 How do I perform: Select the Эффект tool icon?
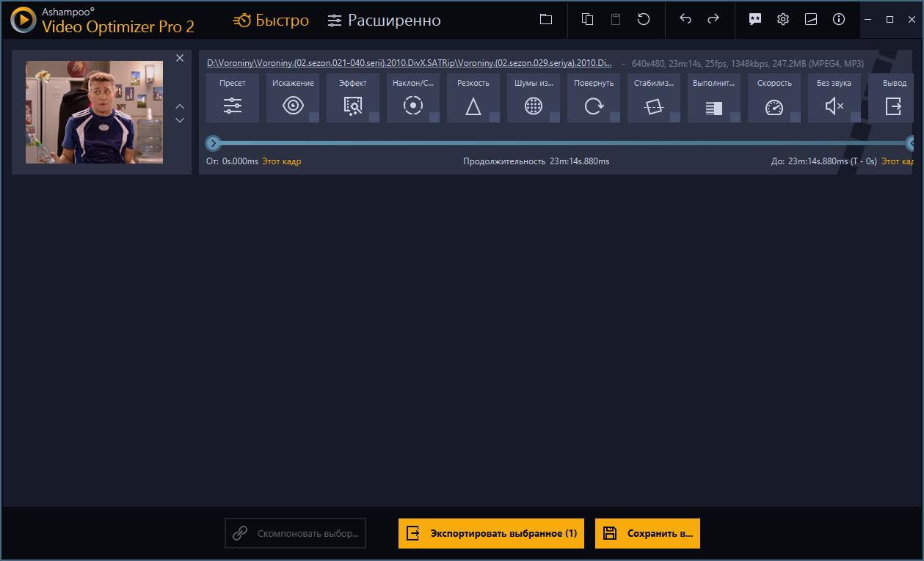[353, 106]
